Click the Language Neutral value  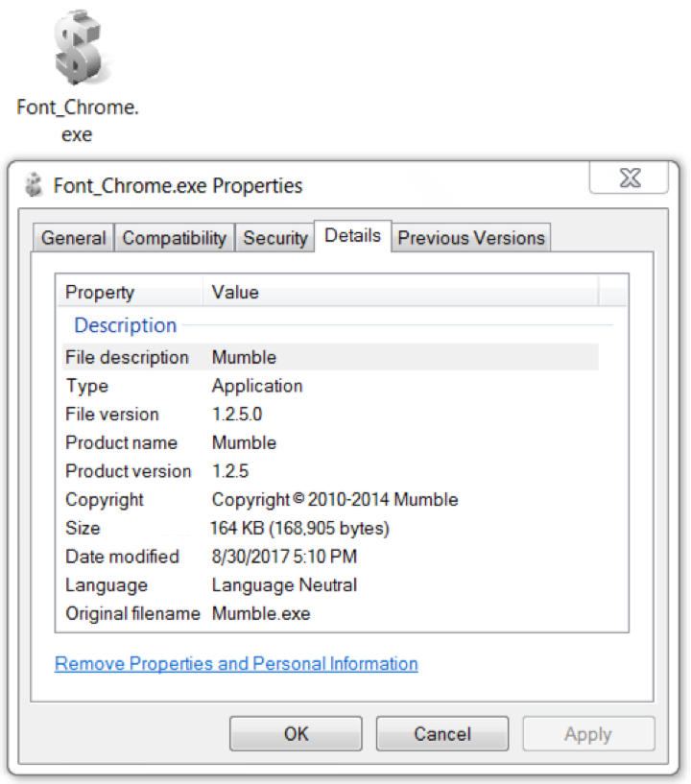(284, 585)
